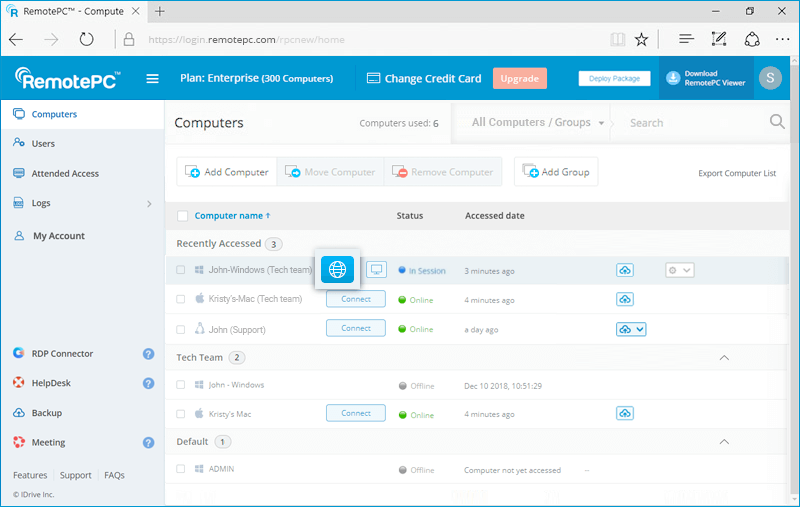Open All Computers / Groups dropdown
The width and height of the screenshot is (800, 507).
coord(538,122)
